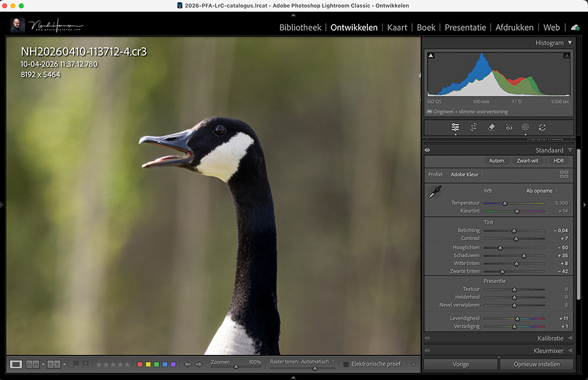
Task: Open reference view options dropdown arrow
Action: point(43,364)
